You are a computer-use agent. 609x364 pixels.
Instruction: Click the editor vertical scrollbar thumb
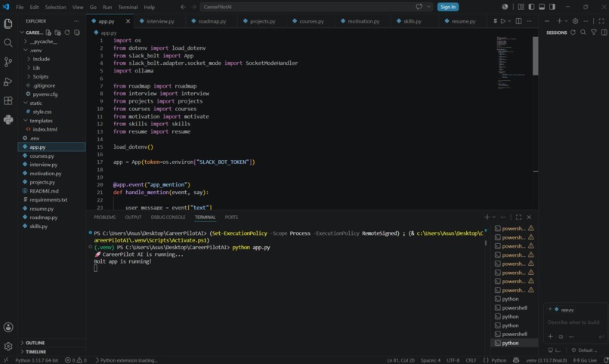click(x=535, y=56)
